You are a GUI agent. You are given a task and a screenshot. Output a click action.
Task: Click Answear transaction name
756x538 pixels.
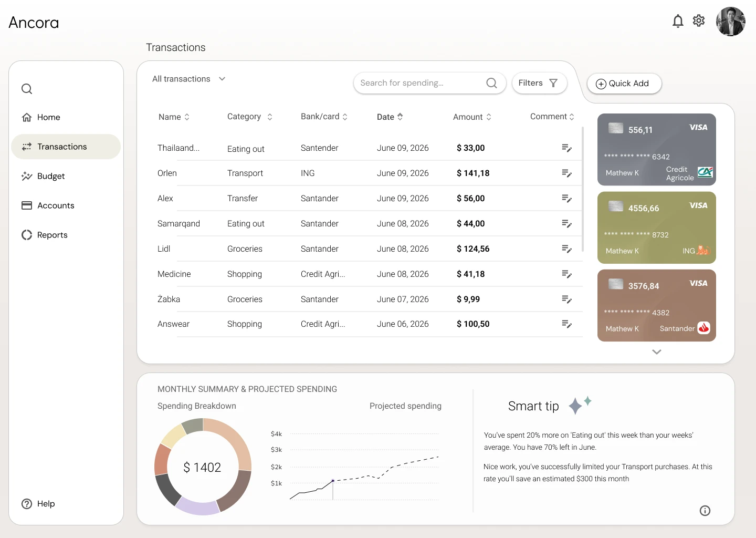[173, 324]
